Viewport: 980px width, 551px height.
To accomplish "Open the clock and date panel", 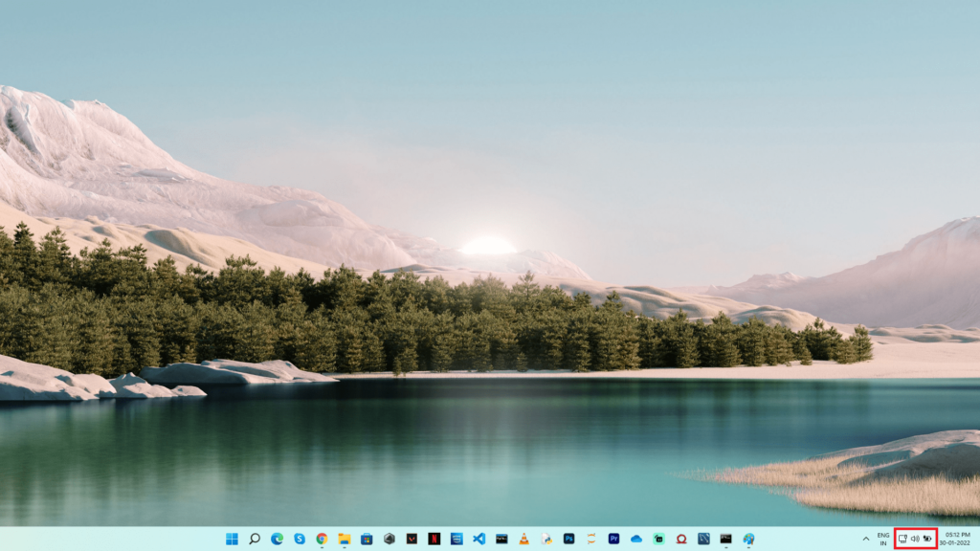I will pyautogui.click(x=957, y=539).
